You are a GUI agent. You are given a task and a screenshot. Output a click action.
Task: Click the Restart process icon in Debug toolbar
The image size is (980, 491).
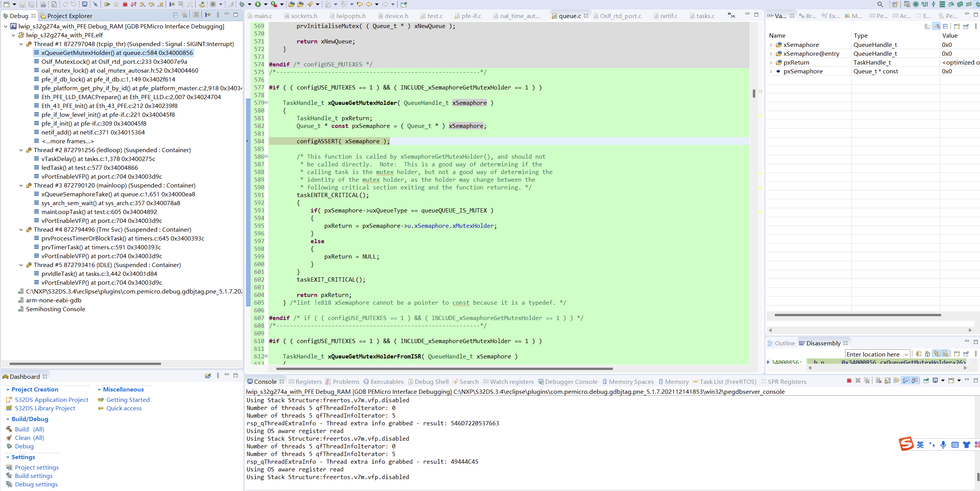tap(201, 4)
